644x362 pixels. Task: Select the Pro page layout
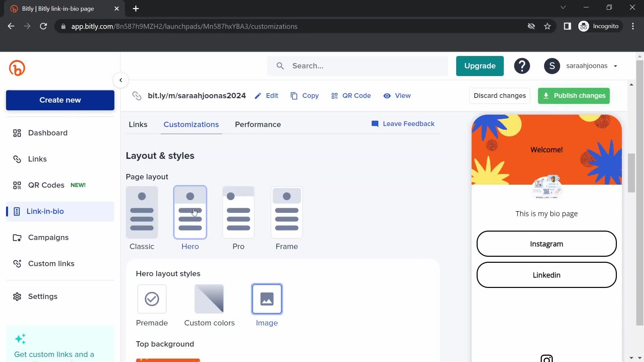click(238, 213)
